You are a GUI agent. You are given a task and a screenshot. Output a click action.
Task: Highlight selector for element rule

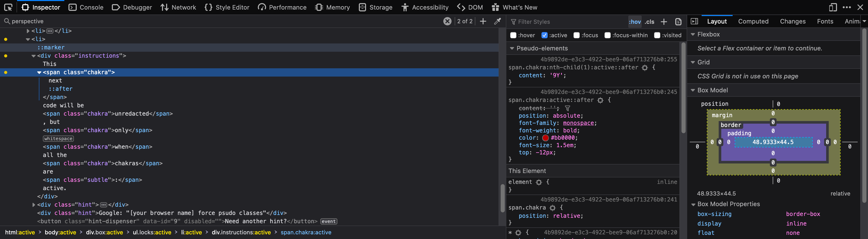539,182
